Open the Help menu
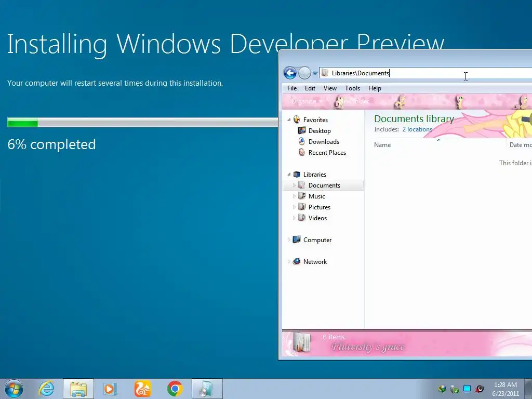 coord(375,88)
